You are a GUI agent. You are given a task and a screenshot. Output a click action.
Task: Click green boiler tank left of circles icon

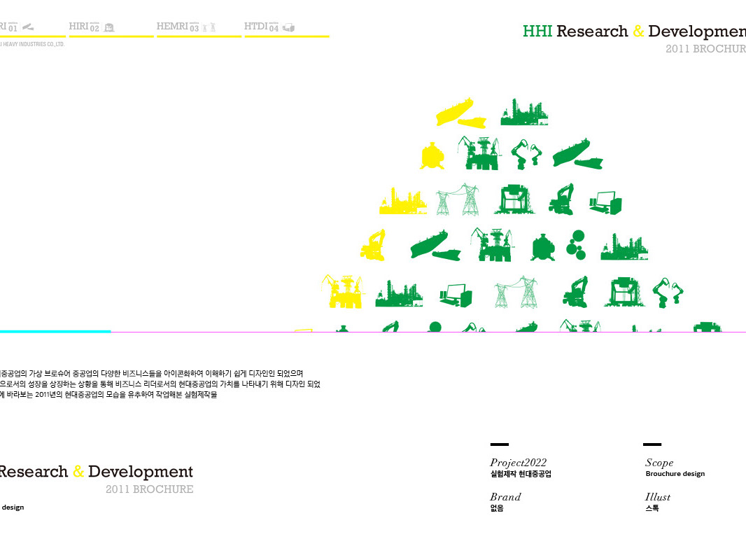point(543,247)
